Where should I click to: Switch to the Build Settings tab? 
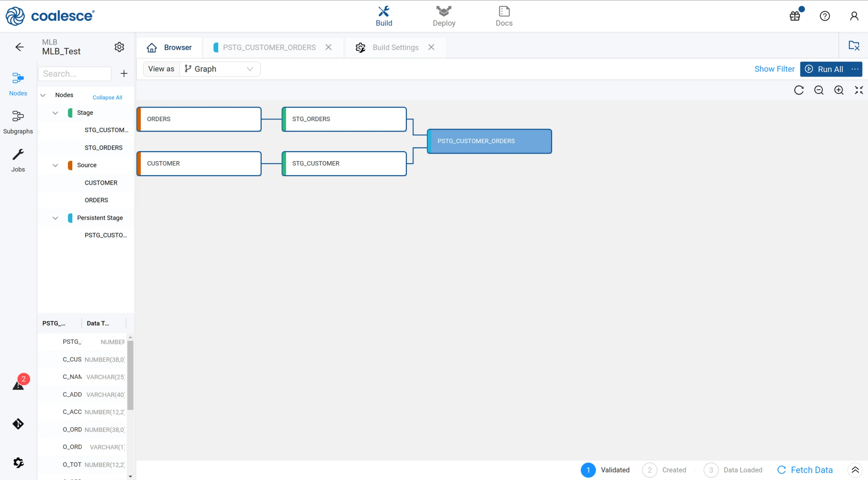(395, 47)
